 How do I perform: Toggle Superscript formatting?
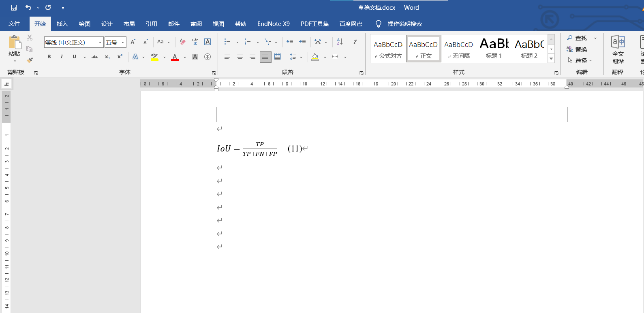coord(120,57)
